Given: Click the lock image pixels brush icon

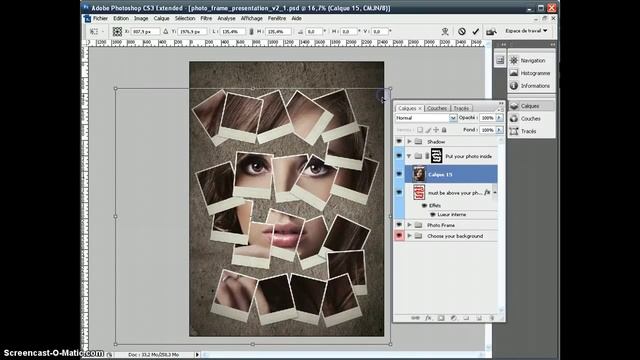Looking at the screenshot, I should pos(428,130).
